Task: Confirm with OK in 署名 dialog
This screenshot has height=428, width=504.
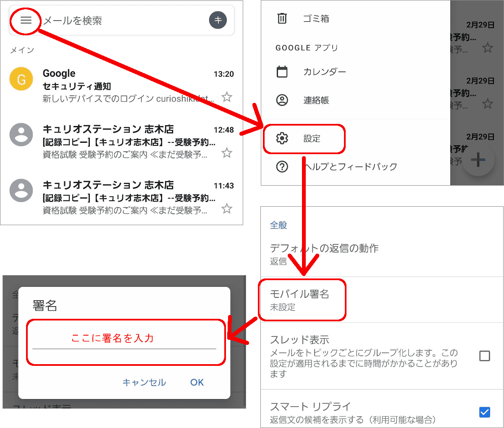Action: click(x=197, y=382)
